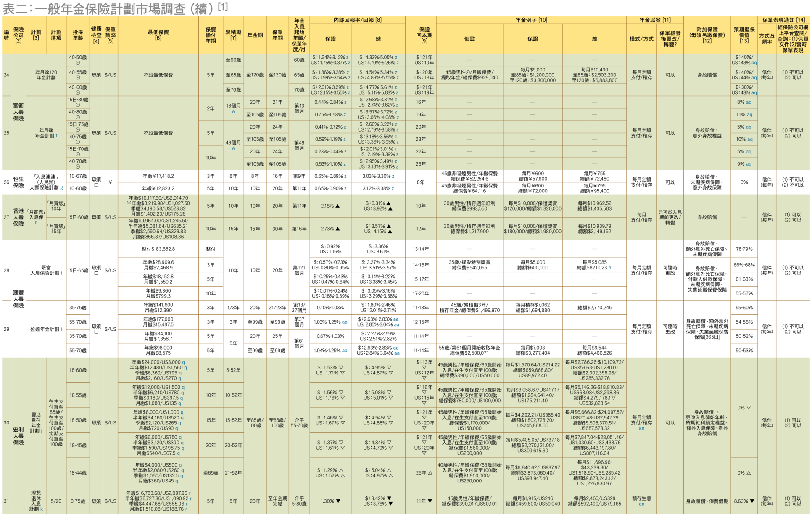
Task: Click the 保單貨幣 [5] column header
Action: [x=110, y=35]
